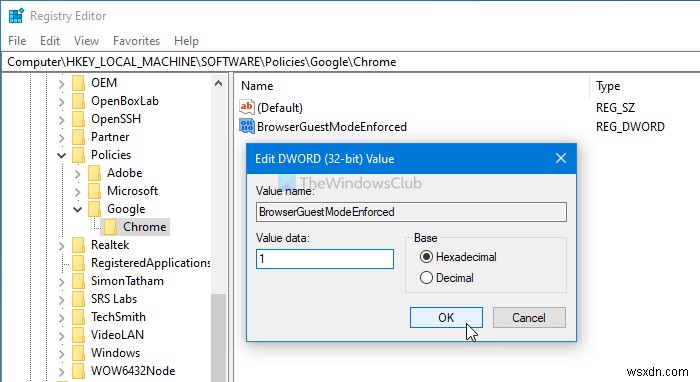The width and height of the screenshot is (700, 382).
Task: Select the OpenSSH key label
Action: [x=116, y=119]
